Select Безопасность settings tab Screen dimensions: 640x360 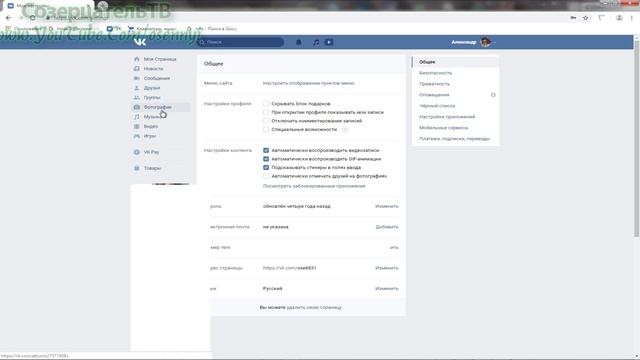coord(456,73)
